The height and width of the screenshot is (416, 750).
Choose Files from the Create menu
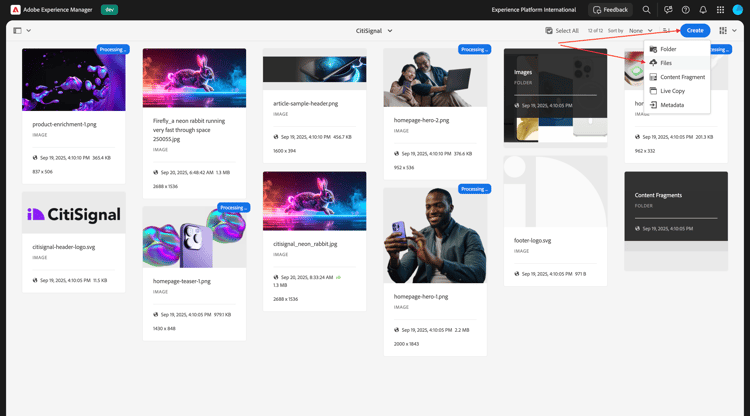[x=677, y=63]
